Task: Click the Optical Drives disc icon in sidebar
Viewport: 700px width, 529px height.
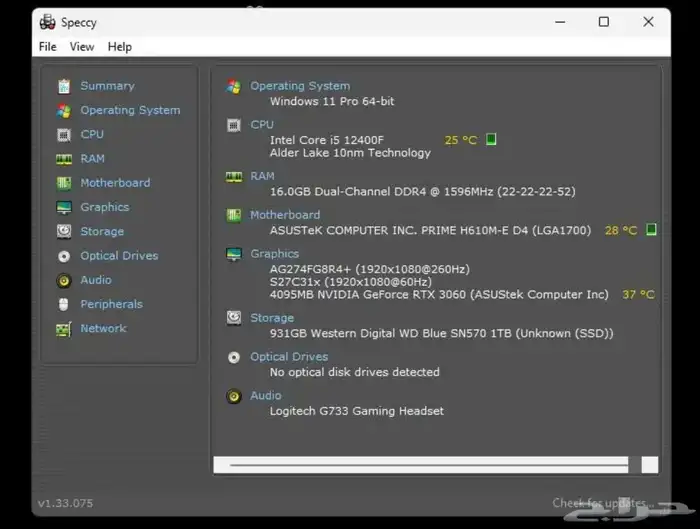Action: (64, 256)
